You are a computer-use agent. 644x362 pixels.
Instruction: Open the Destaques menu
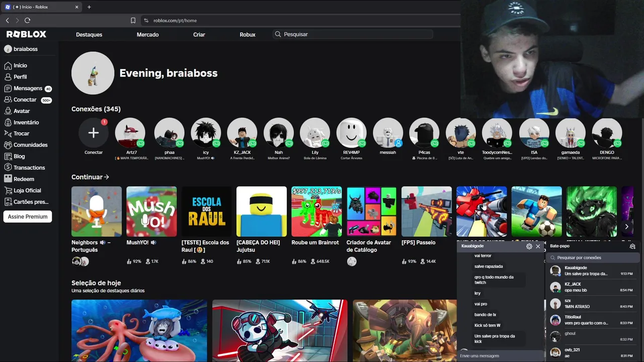coord(89,35)
